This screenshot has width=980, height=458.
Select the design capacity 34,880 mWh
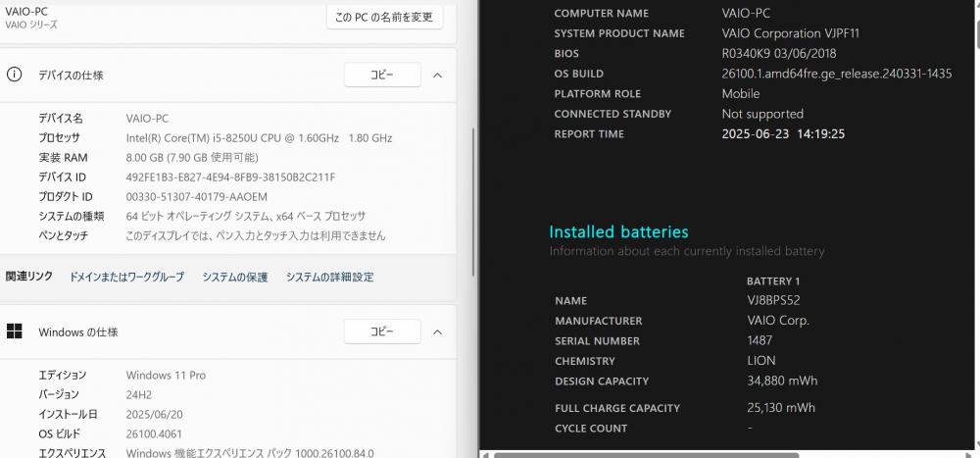click(x=782, y=381)
